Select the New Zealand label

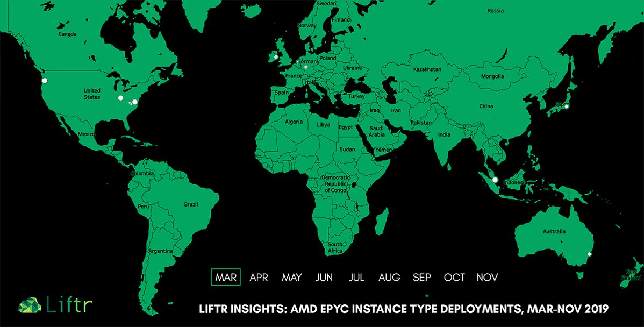coord(631,275)
